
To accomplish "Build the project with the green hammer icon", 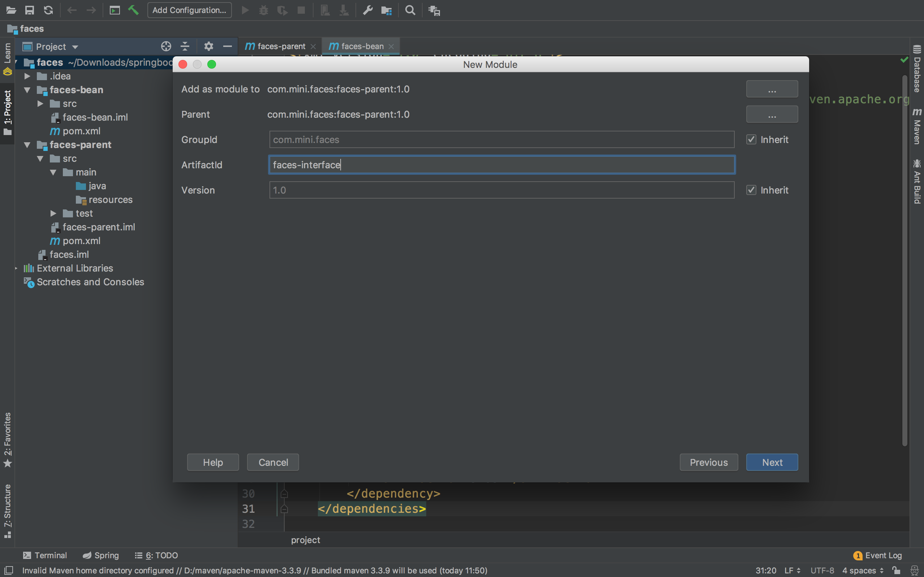I will coord(133,10).
